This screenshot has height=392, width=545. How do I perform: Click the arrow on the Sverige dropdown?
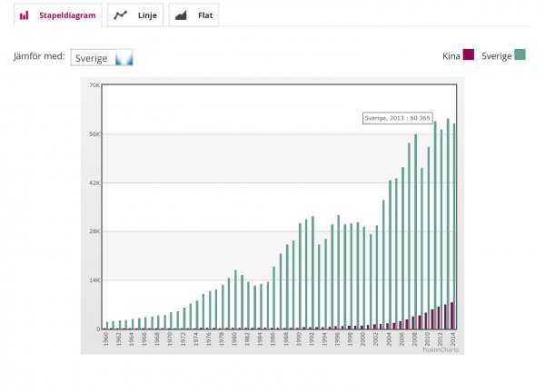click(x=124, y=58)
